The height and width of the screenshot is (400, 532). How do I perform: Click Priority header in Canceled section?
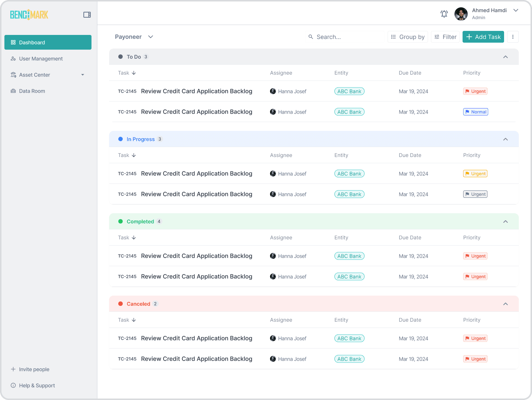pos(472,320)
